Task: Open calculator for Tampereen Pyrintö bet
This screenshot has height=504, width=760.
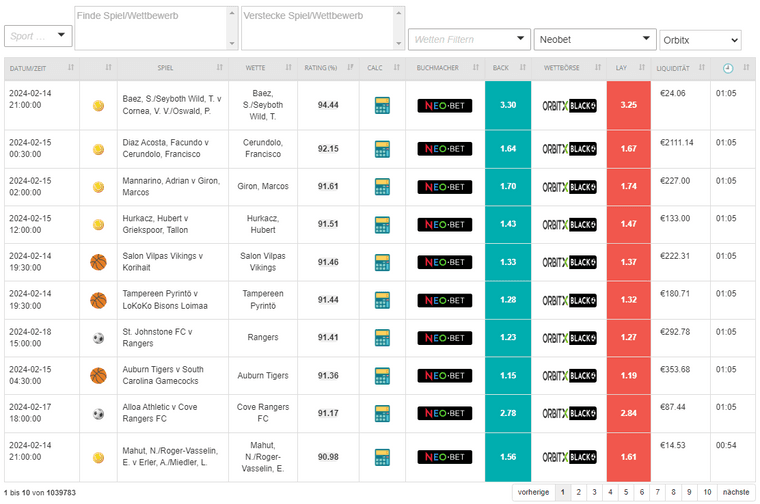Action: tap(382, 300)
